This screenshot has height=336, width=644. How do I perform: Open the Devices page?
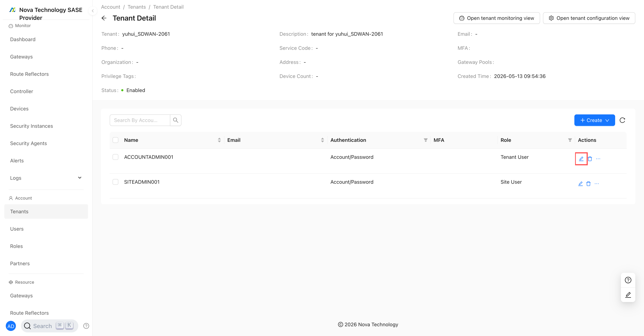click(x=46, y=109)
